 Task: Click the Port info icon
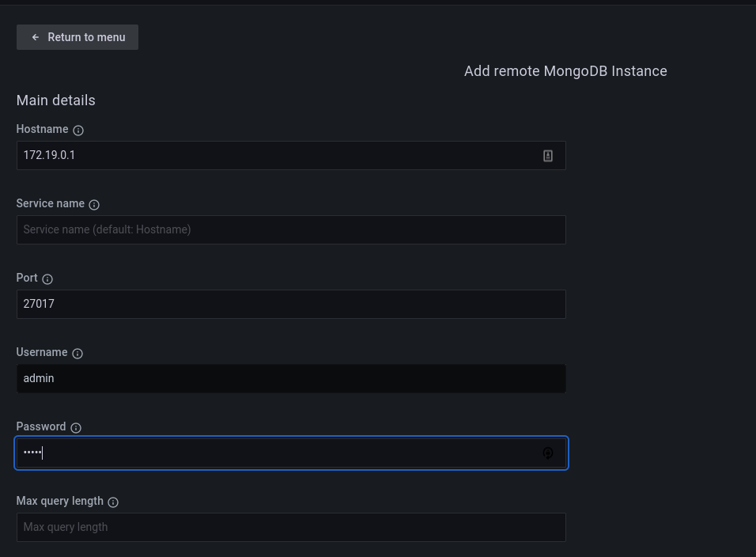tap(46, 278)
